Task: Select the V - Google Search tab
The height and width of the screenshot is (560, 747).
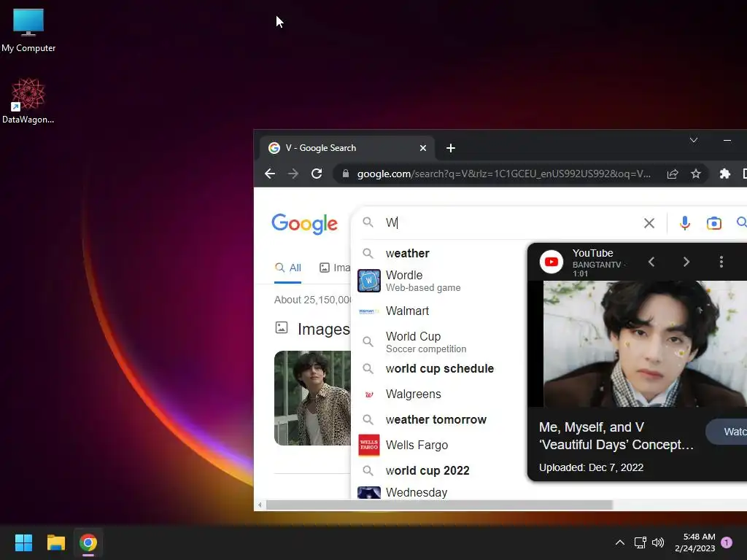Action: pyautogui.click(x=347, y=148)
